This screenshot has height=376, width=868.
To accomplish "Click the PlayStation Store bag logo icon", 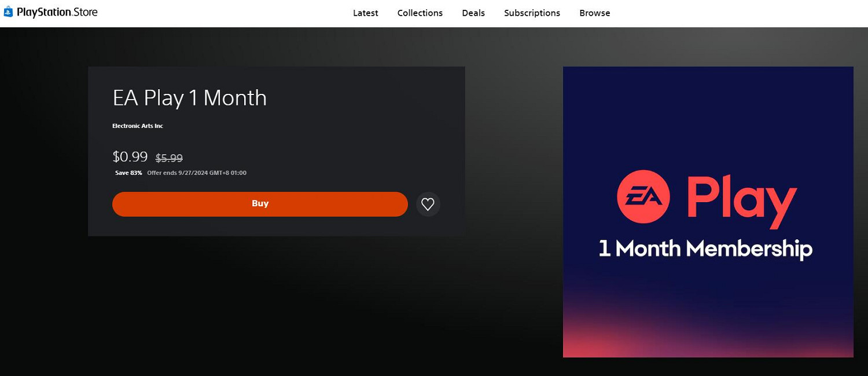I will click(8, 12).
